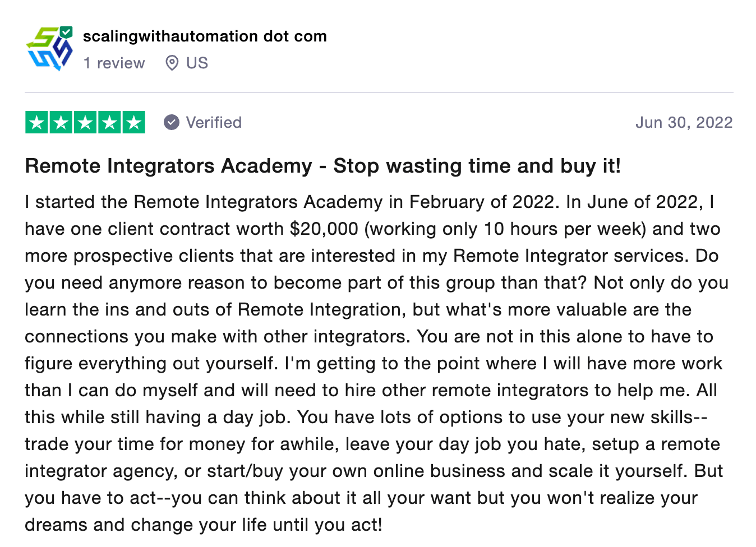Click the Jun 30, 2022 review date
Screen dimensions: 756x547
(x=684, y=123)
